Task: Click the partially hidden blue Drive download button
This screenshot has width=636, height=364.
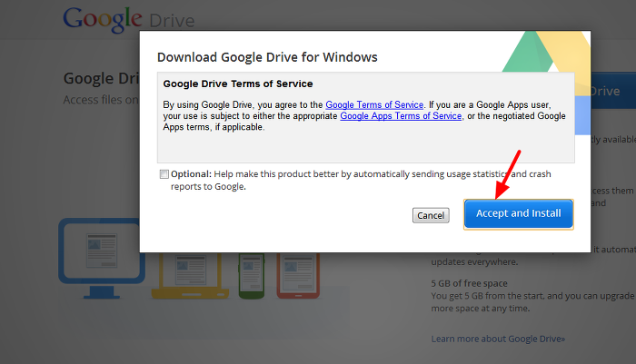Action: point(605,91)
